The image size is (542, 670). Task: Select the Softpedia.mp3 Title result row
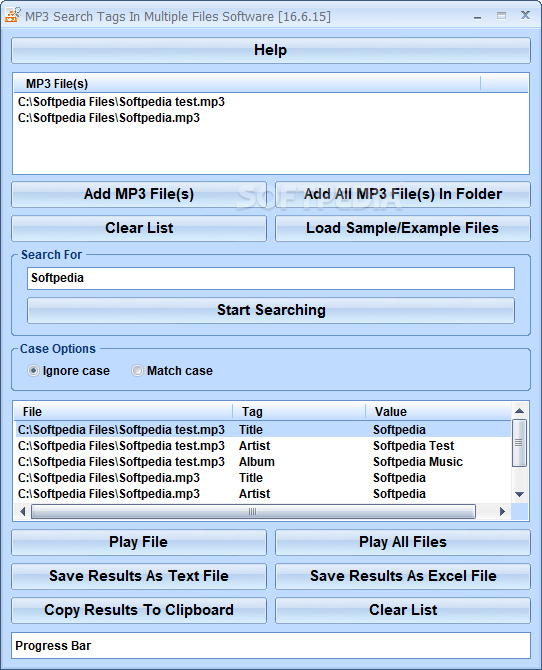coord(263,478)
